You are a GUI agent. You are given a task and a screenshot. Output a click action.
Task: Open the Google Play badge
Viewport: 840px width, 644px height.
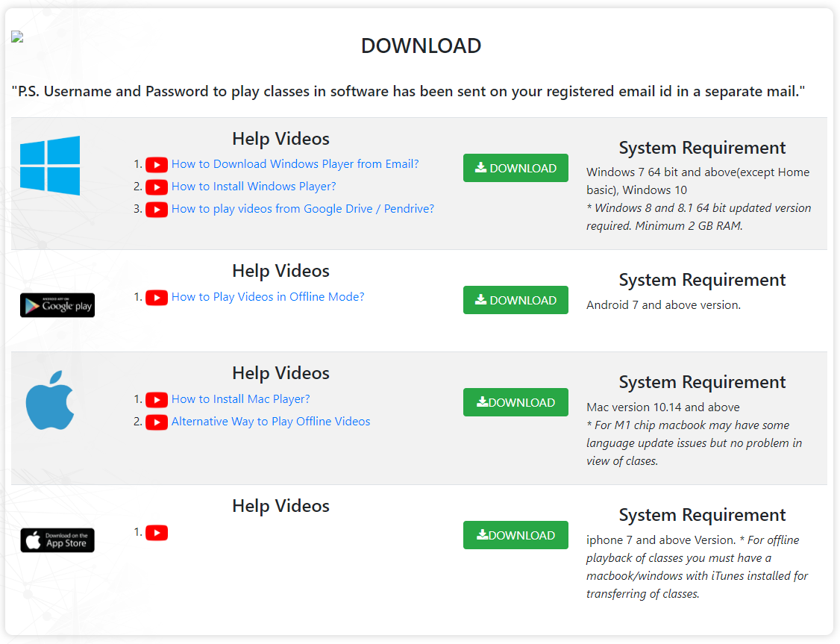pyautogui.click(x=57, y=305)
